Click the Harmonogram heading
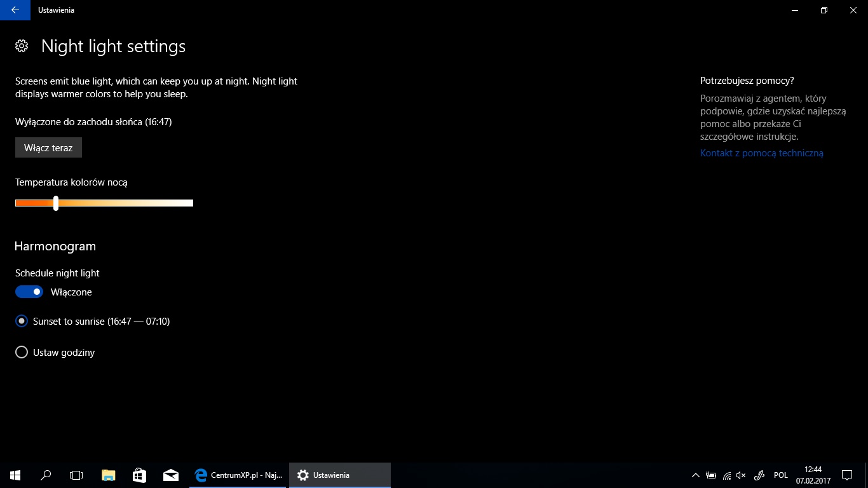This screenshot has height=488, width=868. [55, 247]
